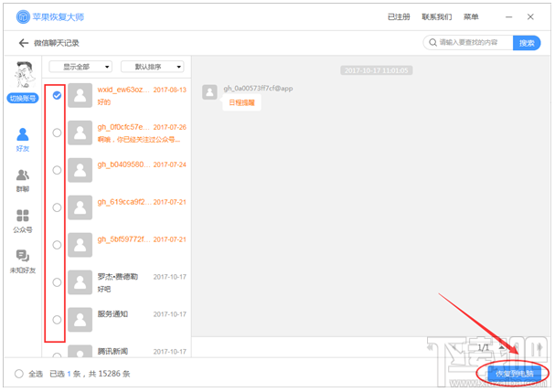Open the 联系我们 contact menu item

(436, 17)
